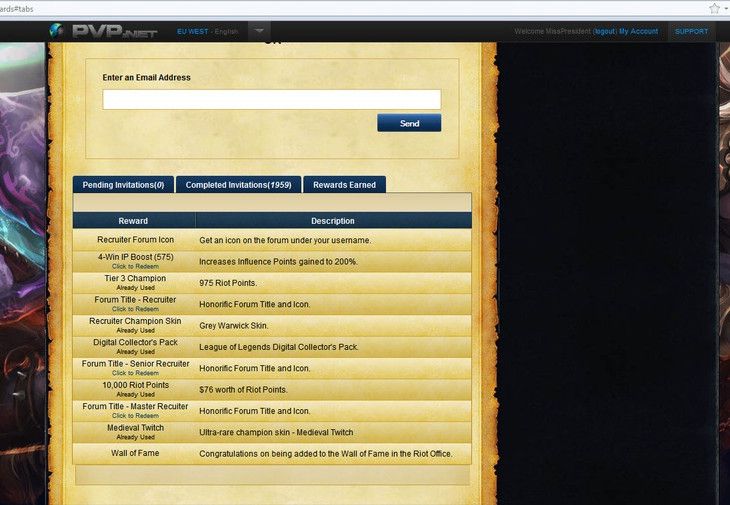Focus the Enter an Email Address field
This screenshot has height=505, width=730.
point(272,100)
